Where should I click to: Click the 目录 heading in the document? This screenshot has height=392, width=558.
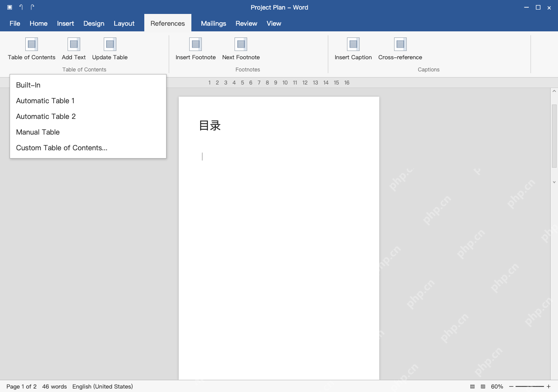(210, 125)
